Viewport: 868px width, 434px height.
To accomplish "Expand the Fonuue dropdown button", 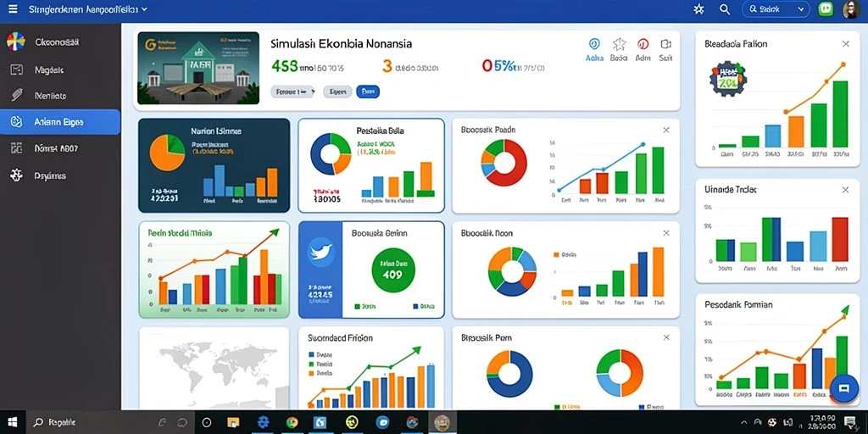I will point(292,92).
